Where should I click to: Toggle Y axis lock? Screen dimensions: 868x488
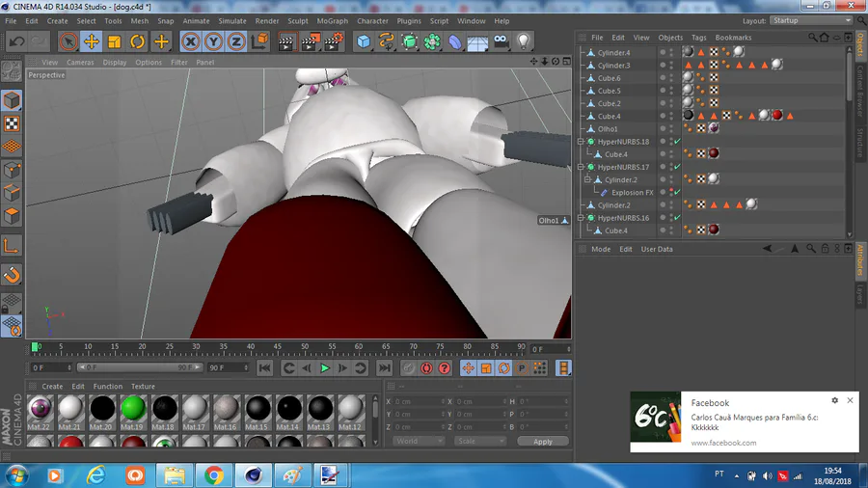213,41
